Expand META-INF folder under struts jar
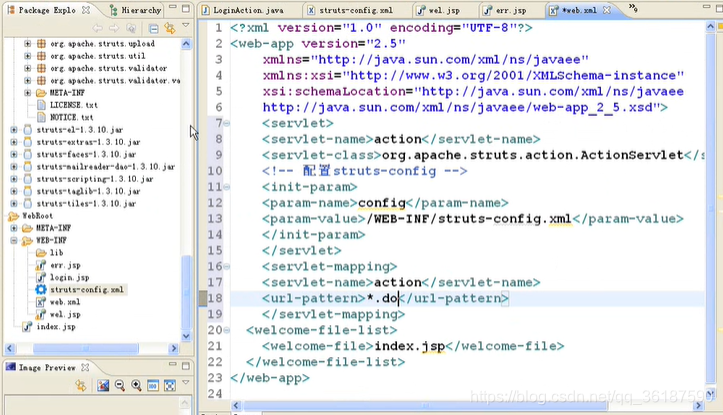Screen dimensions: 723x415 [28, 93]
